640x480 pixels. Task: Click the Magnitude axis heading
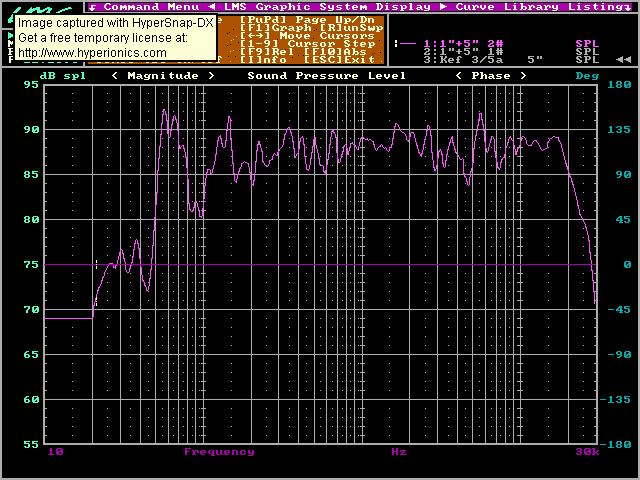point(163,76)
